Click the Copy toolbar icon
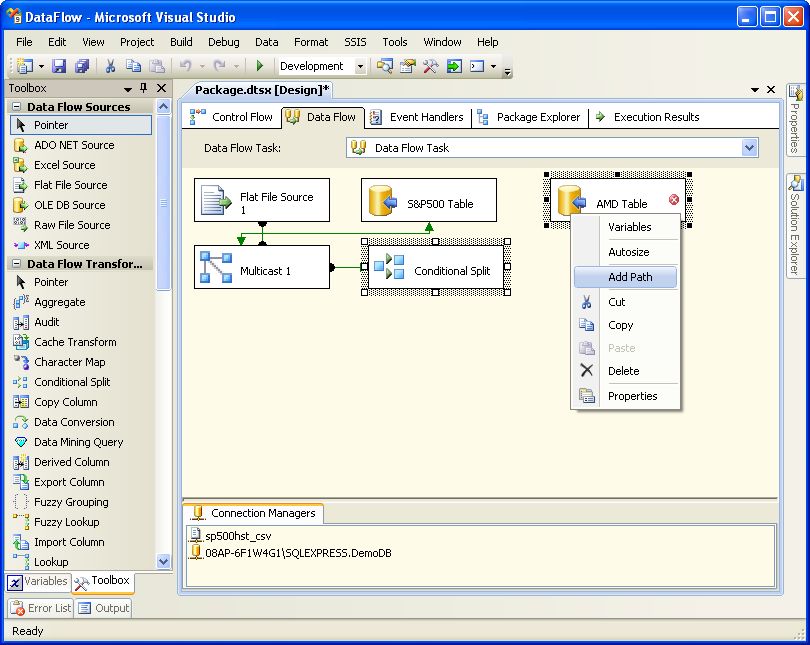 133,66
